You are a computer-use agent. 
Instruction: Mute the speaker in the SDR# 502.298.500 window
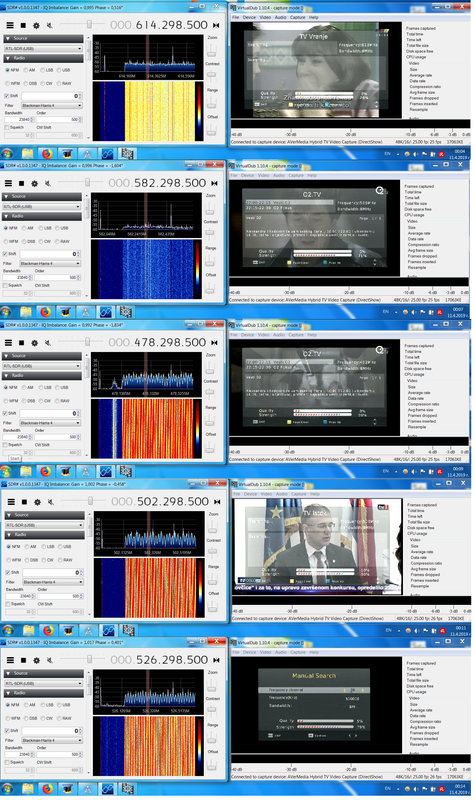(x=51, y=502)
